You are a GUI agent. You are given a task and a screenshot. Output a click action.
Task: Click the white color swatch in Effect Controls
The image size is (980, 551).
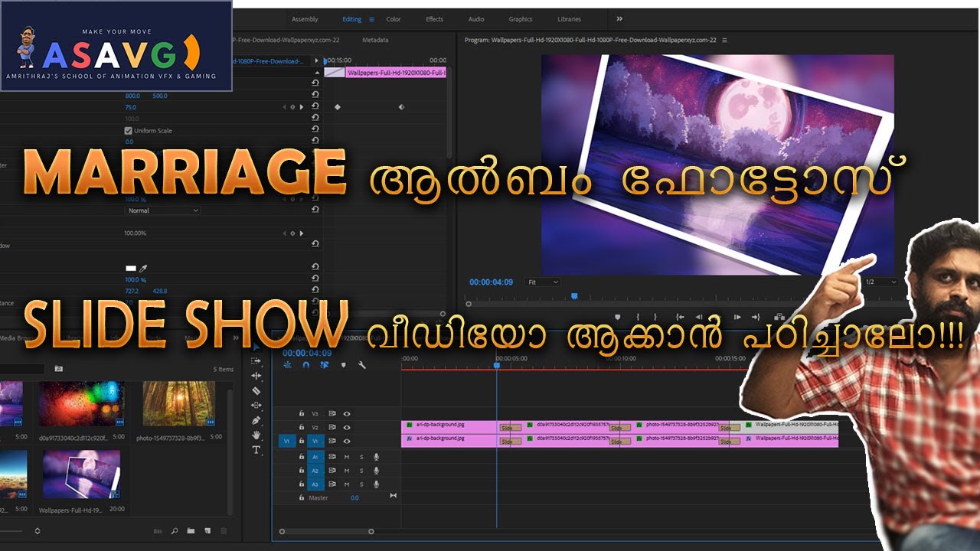(130, 269)
